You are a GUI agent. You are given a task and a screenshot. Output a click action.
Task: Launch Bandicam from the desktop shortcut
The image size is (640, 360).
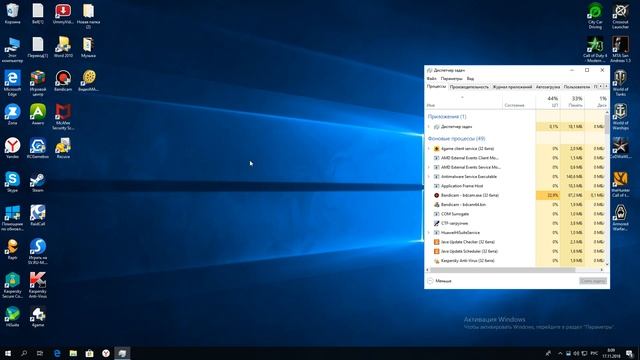click(63, 80)
